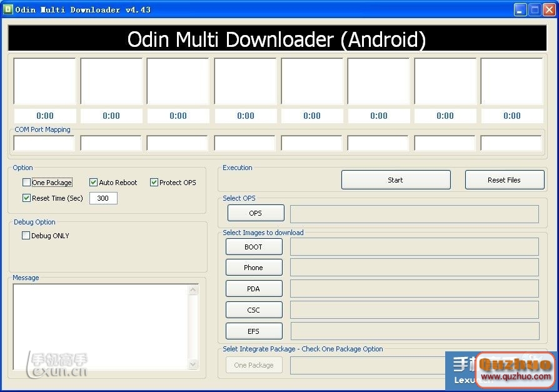Click the OPS file path field

tap(415, 214)
